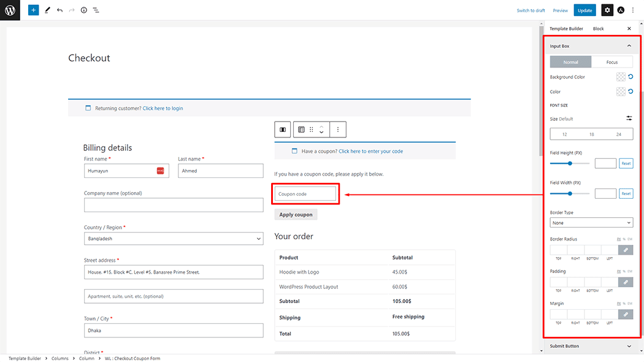Adjust the Field Height slider

tap(570, 163)
